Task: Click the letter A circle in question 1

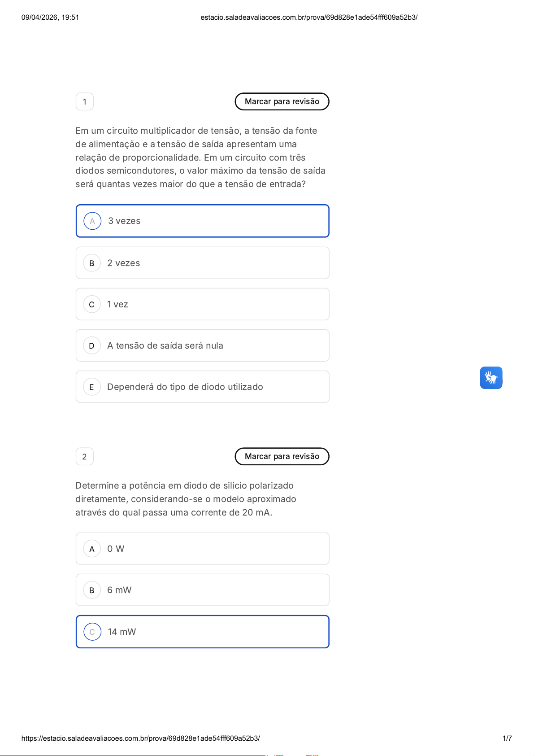Action: tap(92, 221)
